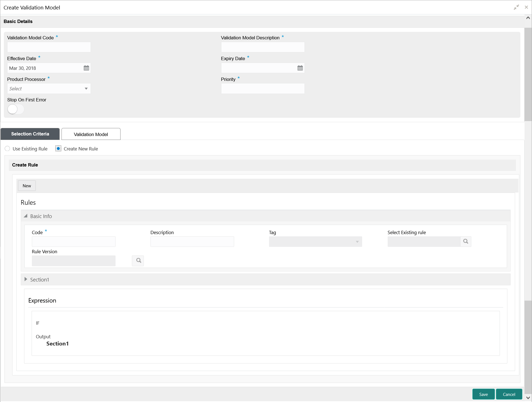
Task: Switch to the Validation Model tab
Action: pyautogui.click(x=91, y=134)
